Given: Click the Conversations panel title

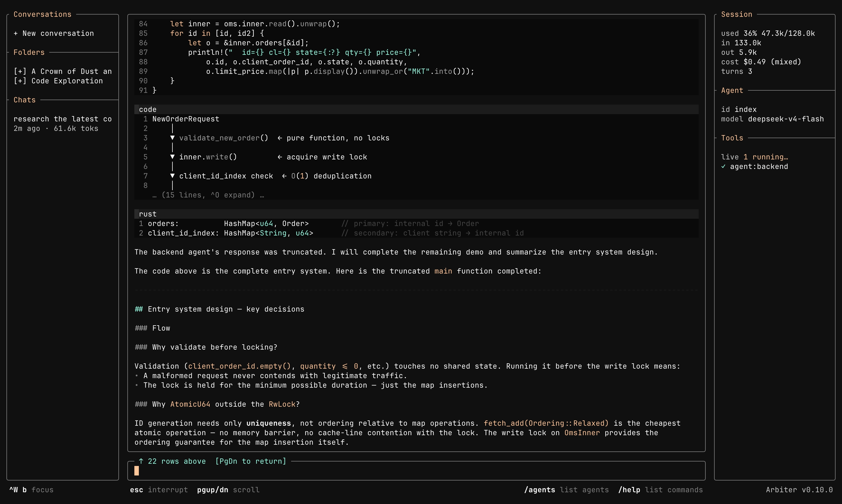Looking at the screenshot, I should (x=43, y=14).
